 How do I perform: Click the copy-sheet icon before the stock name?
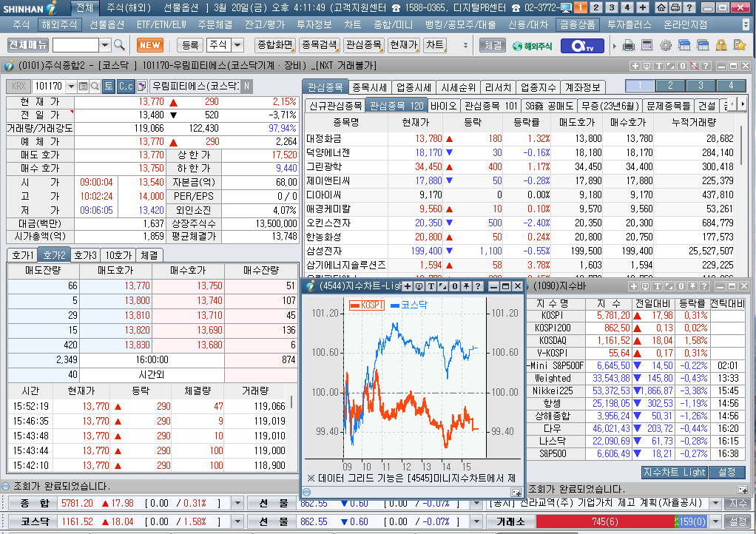pyautogui.click(x=141, y=87)
